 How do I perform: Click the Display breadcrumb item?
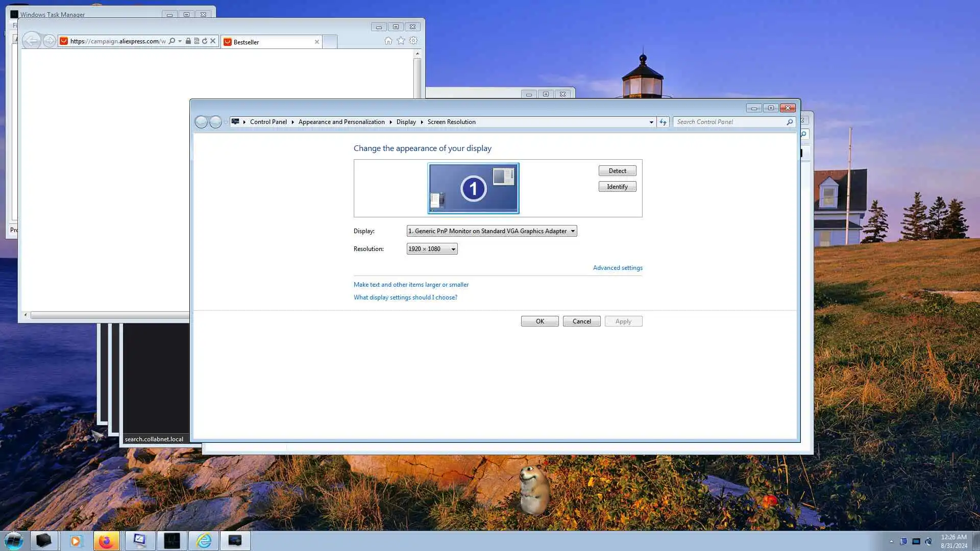point(406,122)
